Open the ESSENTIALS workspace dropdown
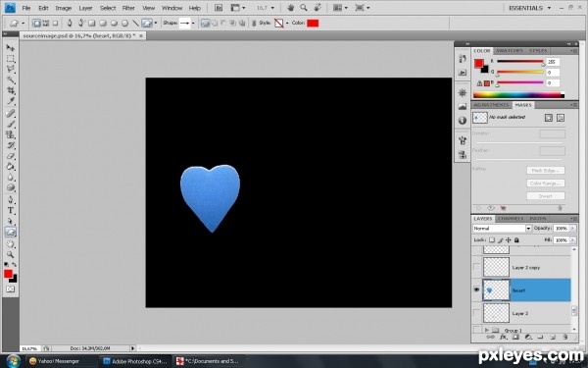 click(530, 8)
